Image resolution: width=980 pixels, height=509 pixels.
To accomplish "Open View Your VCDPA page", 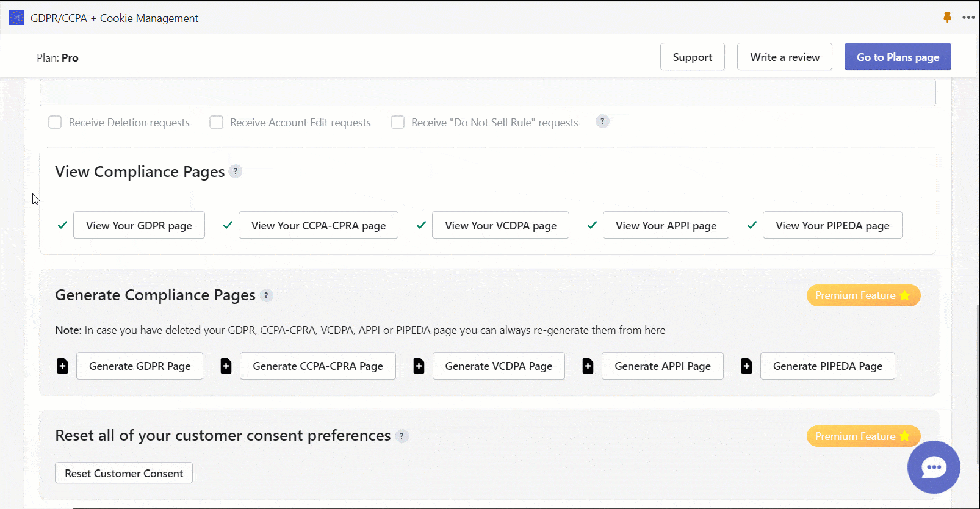I will 500,225.
